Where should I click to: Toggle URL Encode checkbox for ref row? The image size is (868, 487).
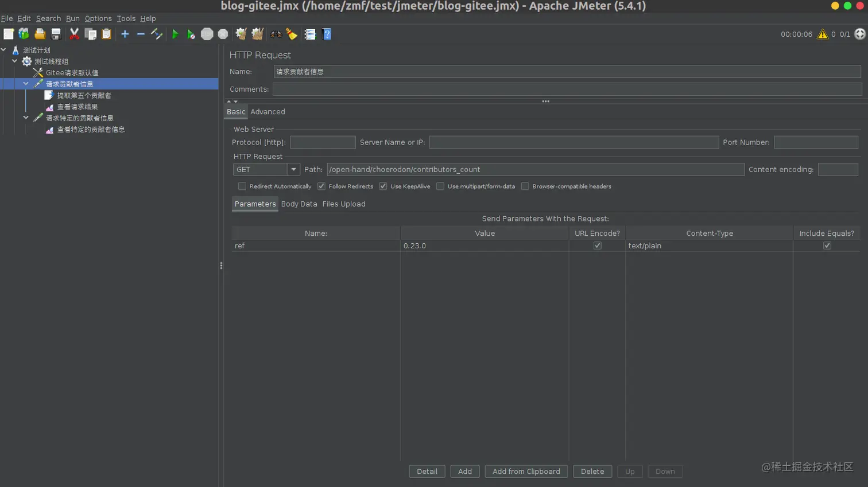pos(598,246)
